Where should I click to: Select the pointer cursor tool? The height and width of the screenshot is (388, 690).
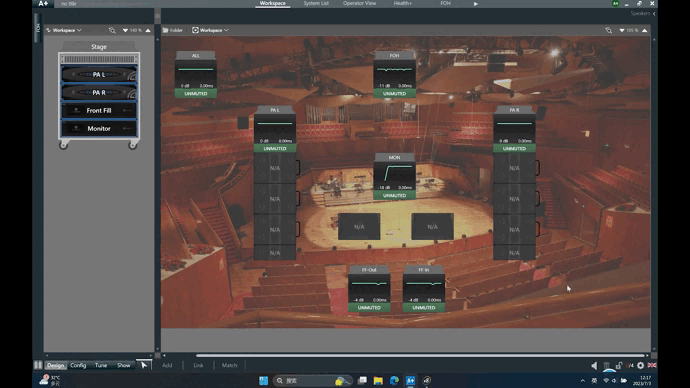[x=144, y=365]
